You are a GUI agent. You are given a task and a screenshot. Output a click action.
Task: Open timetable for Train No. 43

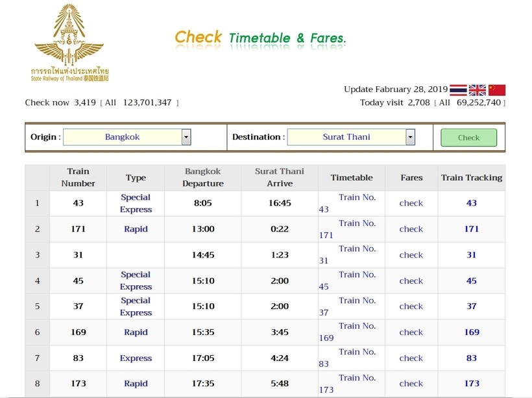click(356, 198)
